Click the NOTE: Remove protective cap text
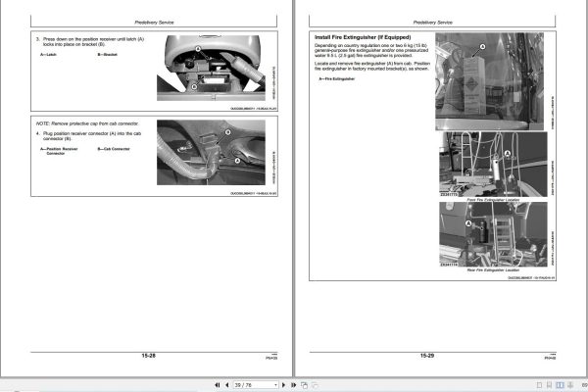 coord(87,123)
